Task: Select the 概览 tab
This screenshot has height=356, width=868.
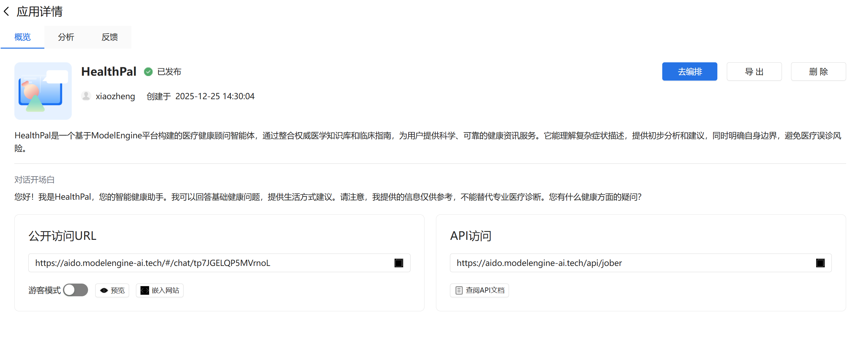Action: (22, 37)
